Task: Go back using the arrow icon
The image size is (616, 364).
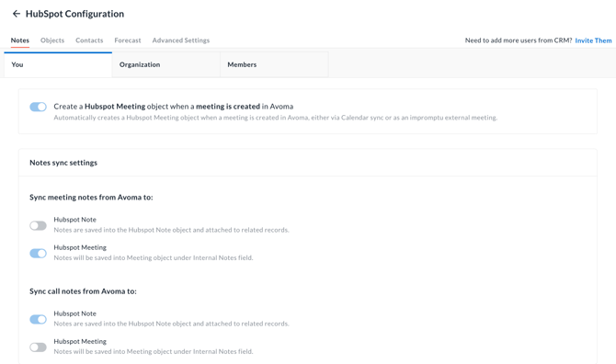Action: [x=17, y=14]
